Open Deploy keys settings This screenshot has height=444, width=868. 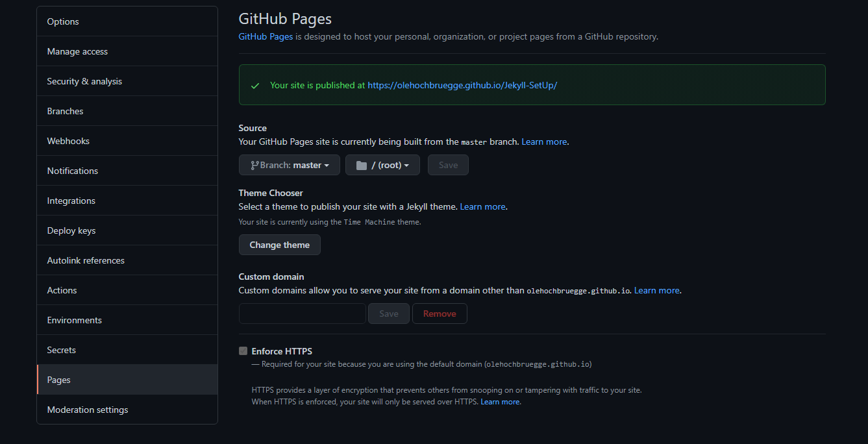127,230
